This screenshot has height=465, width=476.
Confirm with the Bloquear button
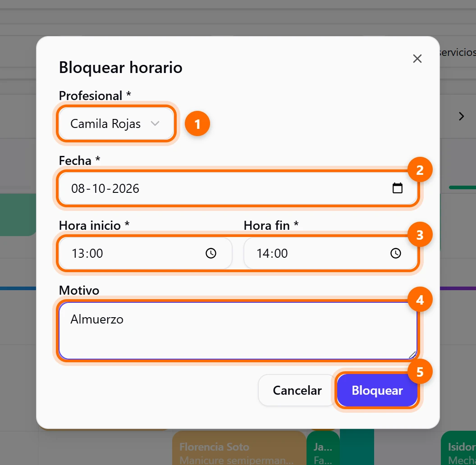pyautogui.click(x=377, y=390)
